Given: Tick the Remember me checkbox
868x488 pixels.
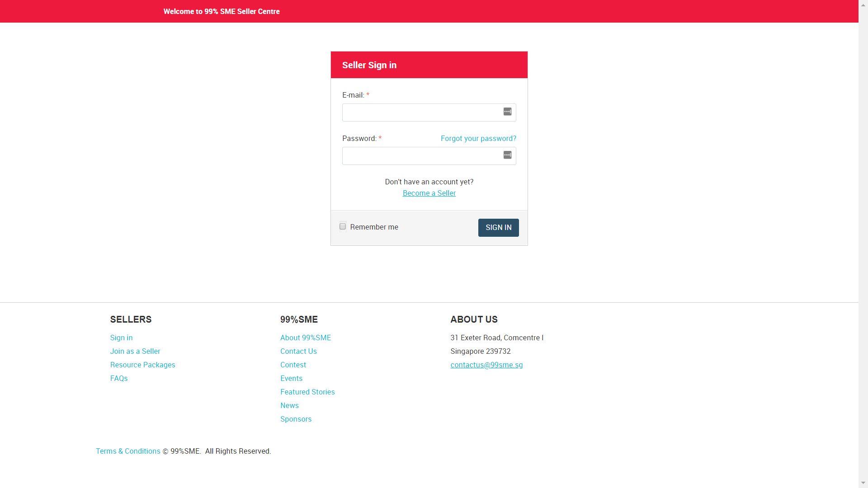Looking at the screenshot, I should point(343,226).
